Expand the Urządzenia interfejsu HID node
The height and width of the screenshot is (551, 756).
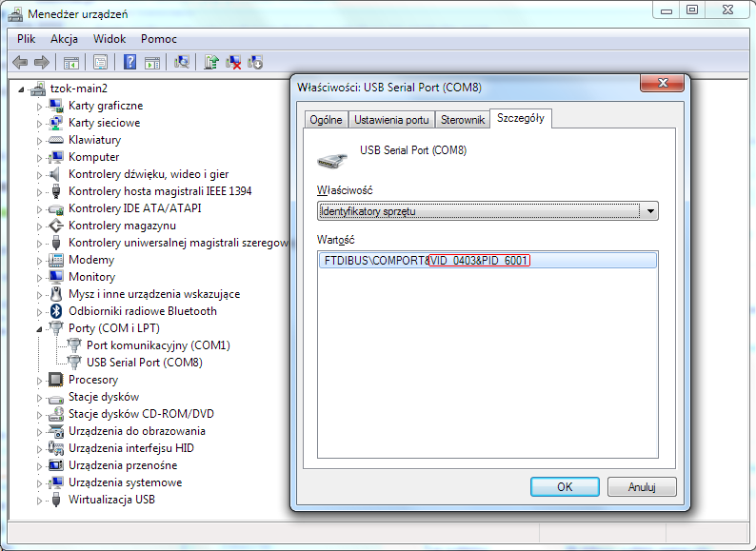(x=40, y=449)
